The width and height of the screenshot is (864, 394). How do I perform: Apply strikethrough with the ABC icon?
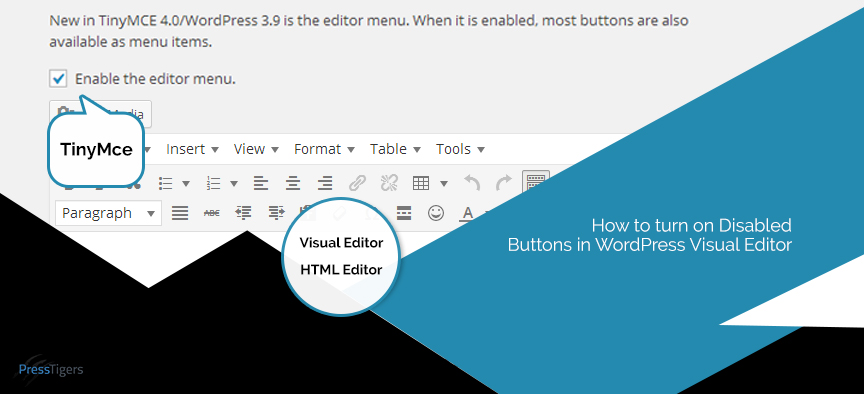(212, 213)
